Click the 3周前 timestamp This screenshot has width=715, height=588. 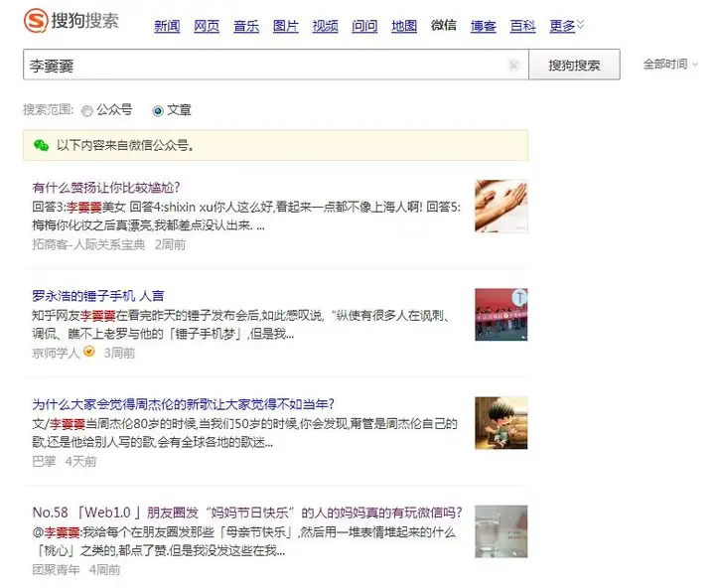(119, 353)
